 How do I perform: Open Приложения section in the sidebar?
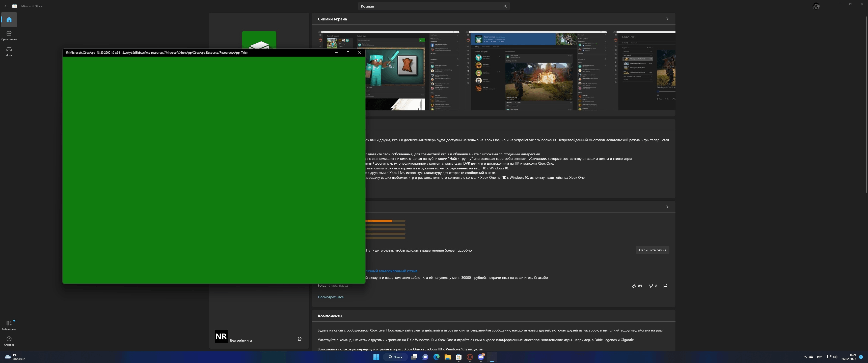click(9, 36)
